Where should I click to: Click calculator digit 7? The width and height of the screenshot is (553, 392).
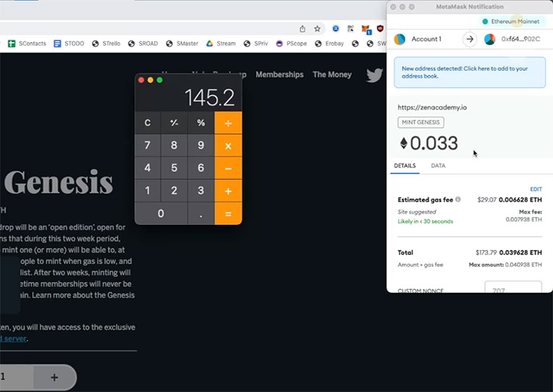click(147, 145)
